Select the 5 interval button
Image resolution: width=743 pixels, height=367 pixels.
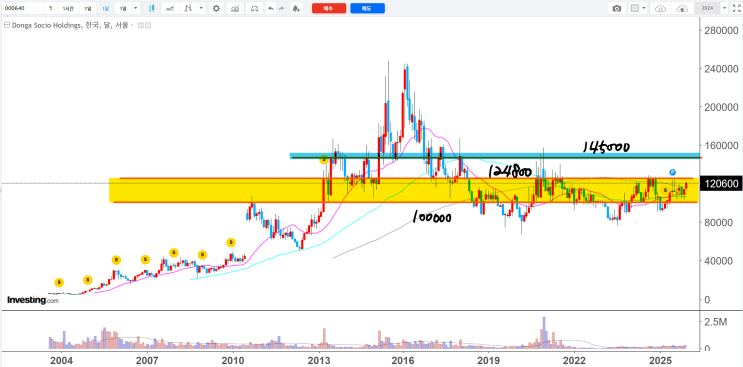point(50,8)
